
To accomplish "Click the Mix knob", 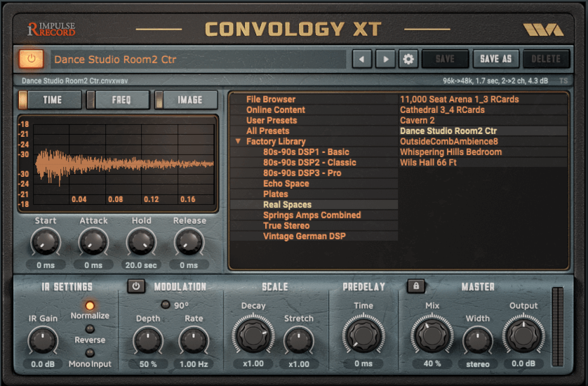I will click(x=433, y=336).
